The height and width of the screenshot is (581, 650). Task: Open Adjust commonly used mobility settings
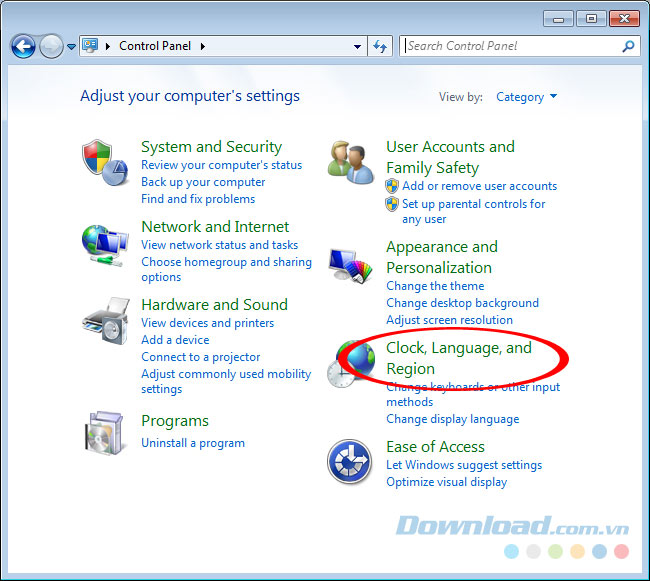226,381
